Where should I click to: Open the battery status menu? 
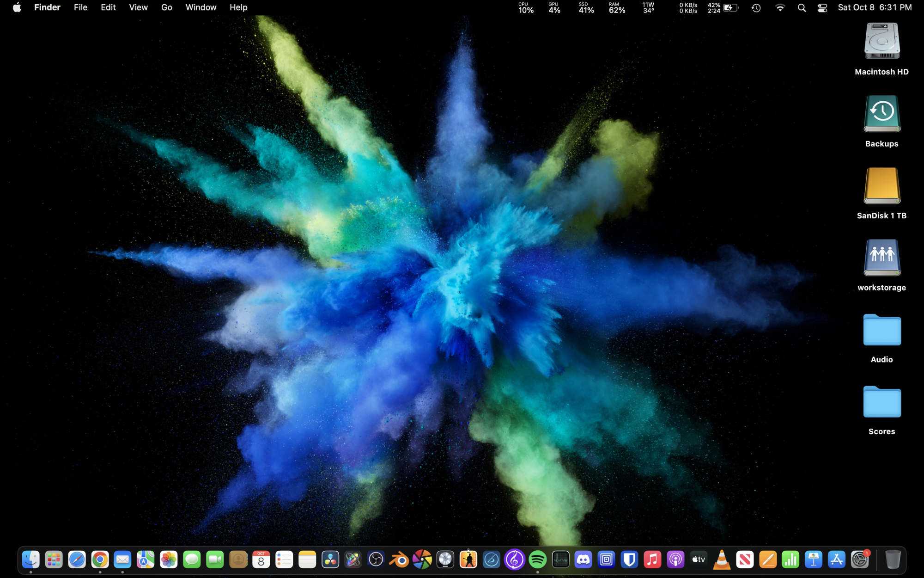[x=730, y=8]
